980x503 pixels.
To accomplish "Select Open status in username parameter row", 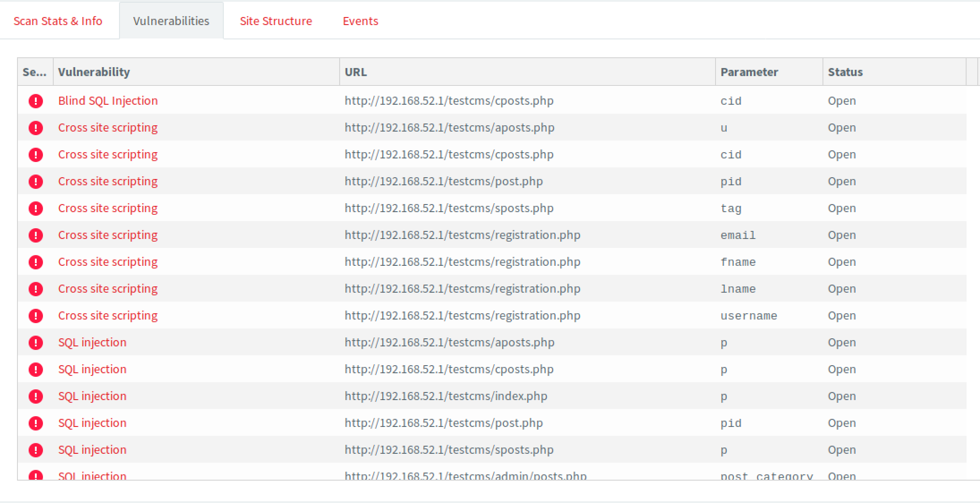I will pos(842,315).
